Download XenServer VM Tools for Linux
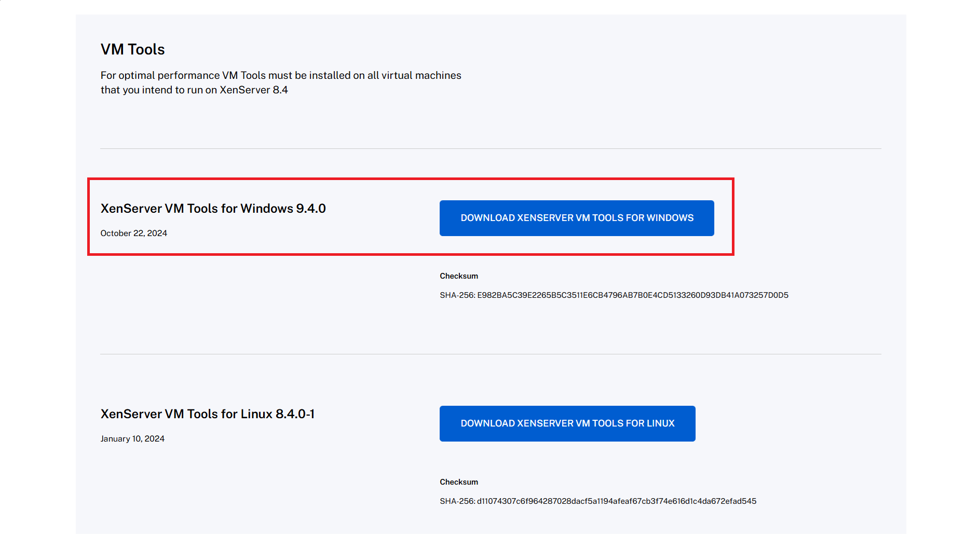 coord(567,423)
